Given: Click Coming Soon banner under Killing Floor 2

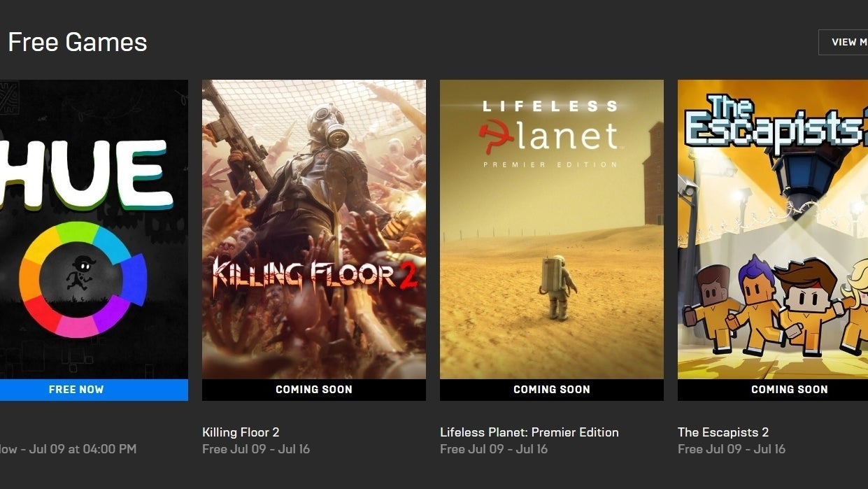Looking at the screenshot, I should click(314, 390).
